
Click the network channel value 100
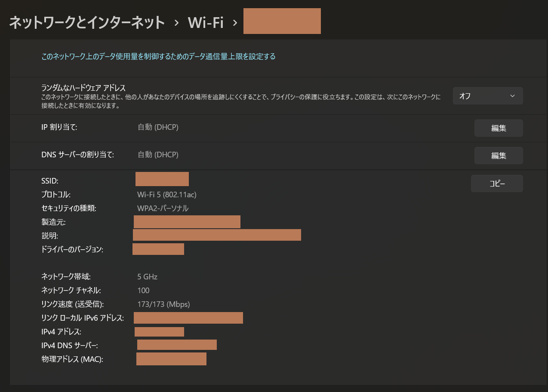pos(143,291)
